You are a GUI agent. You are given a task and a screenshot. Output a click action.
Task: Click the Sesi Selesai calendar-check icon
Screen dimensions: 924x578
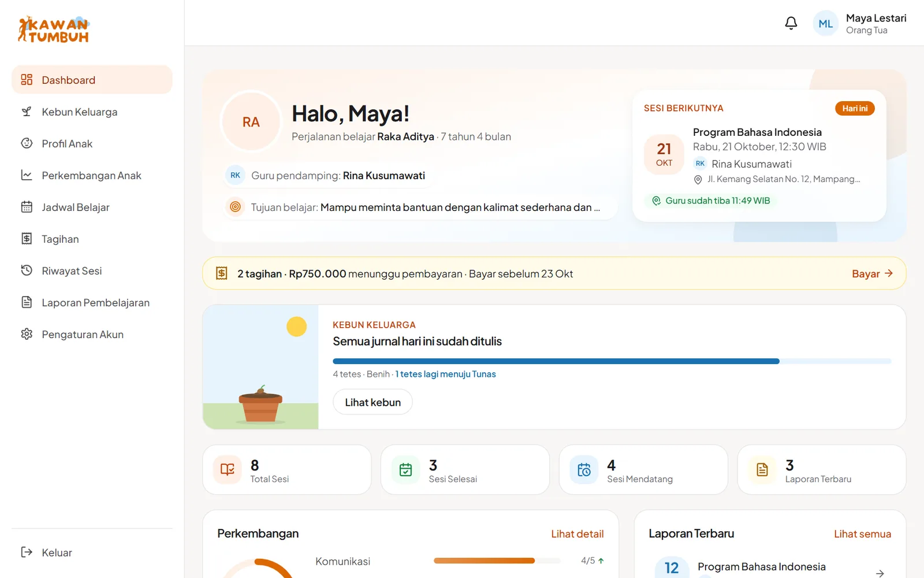406,469
